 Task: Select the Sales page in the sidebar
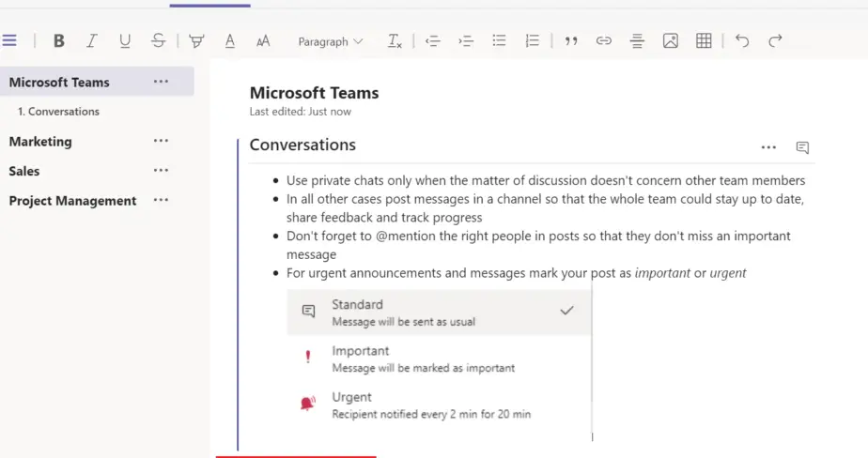[24, 171]
